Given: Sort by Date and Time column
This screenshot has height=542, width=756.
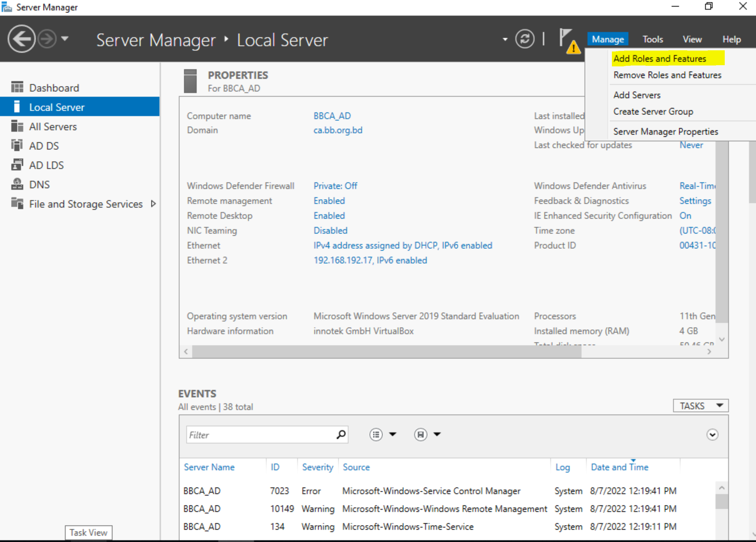Looking at the screenshot, I should (x=619, y=467).
